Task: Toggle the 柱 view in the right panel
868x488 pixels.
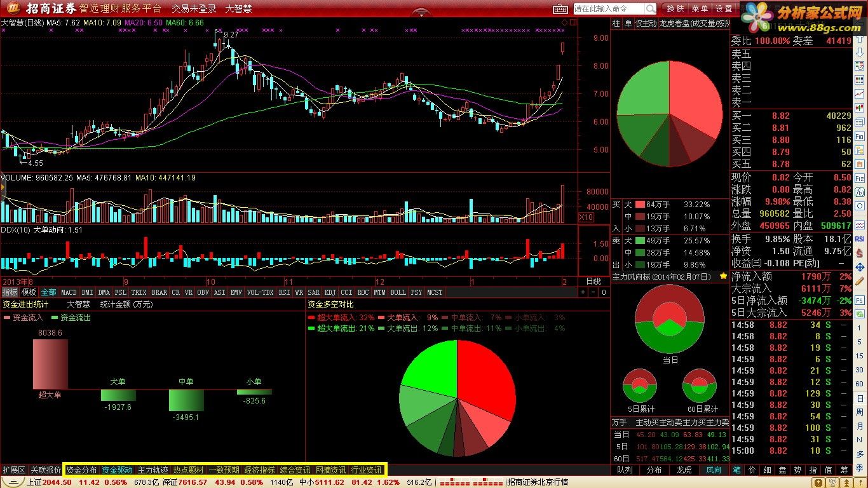Action: (x=616, y=24)
